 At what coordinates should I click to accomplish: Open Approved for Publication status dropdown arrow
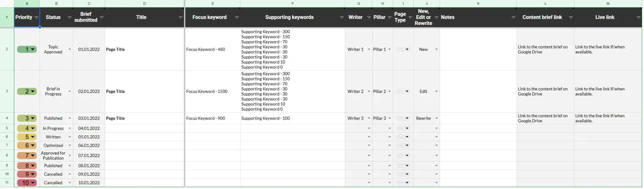click(x=70, y=156)
